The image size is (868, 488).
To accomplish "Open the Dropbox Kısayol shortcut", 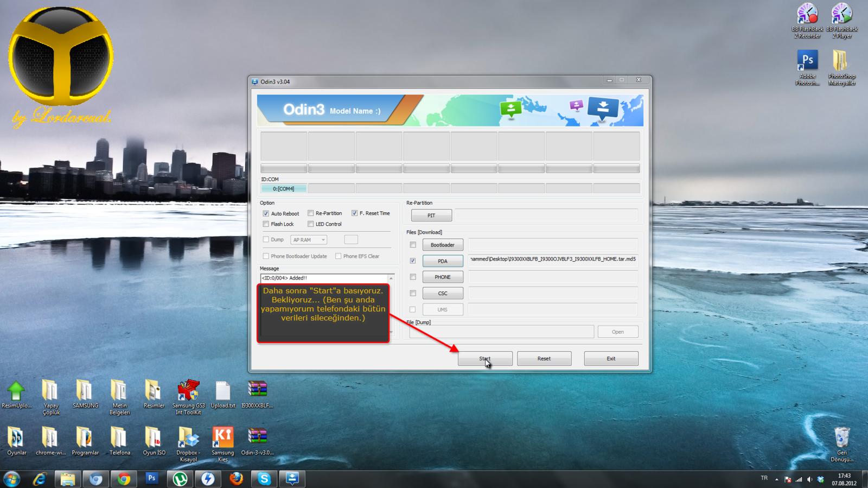I will click(188, 444).
